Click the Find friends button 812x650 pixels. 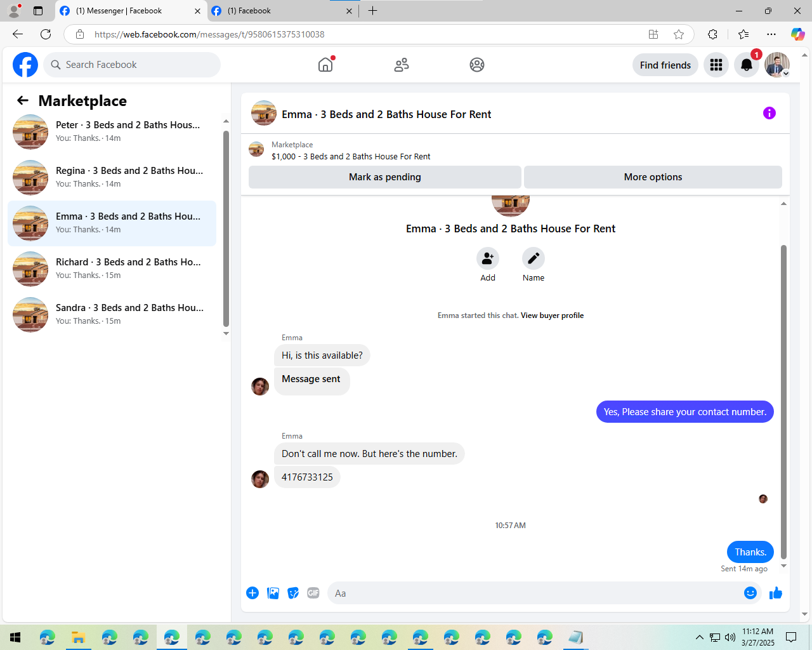665,65
